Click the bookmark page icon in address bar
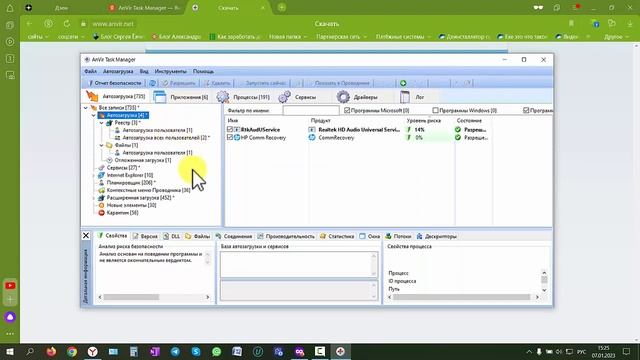The height and width of the screenshot is (360, 640). (571, 24)
